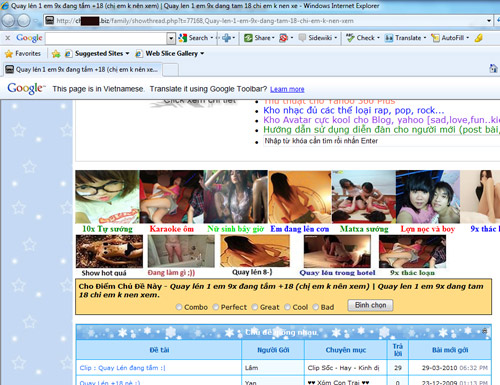500x385 pixels.
Task: Select the Bad rating radio button
Action: 316,307
